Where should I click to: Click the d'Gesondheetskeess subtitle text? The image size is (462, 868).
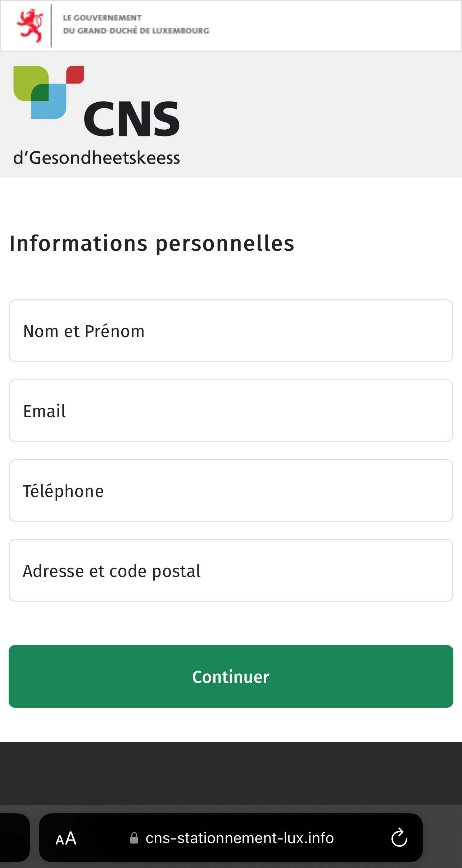pos(96,158)
